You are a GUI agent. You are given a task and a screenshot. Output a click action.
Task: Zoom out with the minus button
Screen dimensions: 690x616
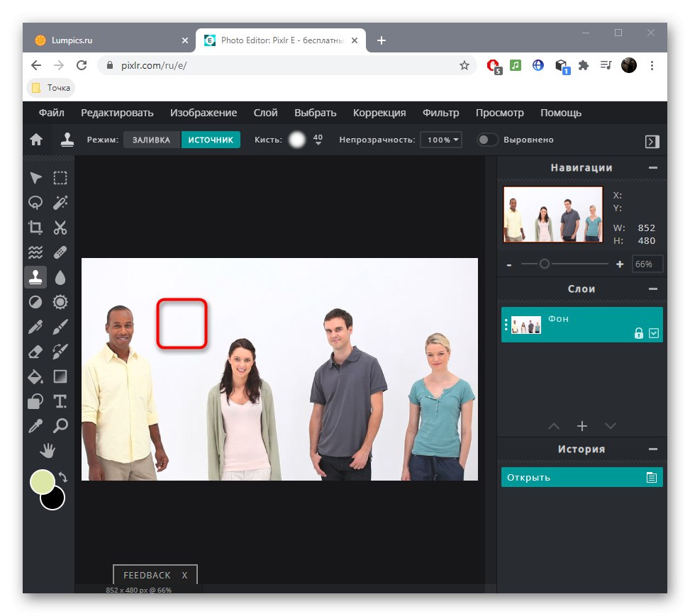pyautogui.click(x=509, y=265)
